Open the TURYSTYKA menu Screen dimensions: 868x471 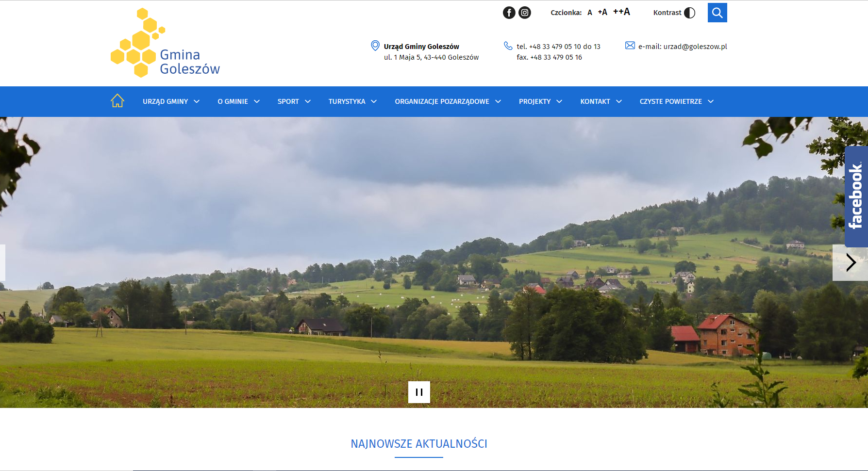(347, 101)
